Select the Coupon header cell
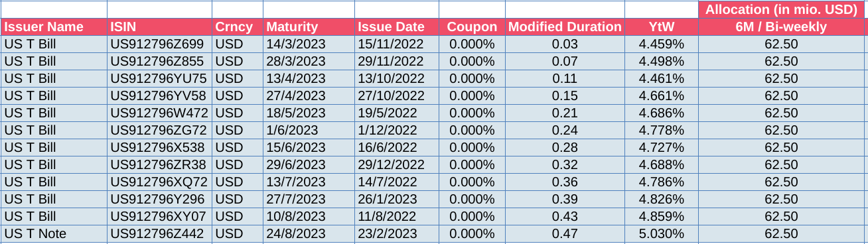 [x=472, y=27]
